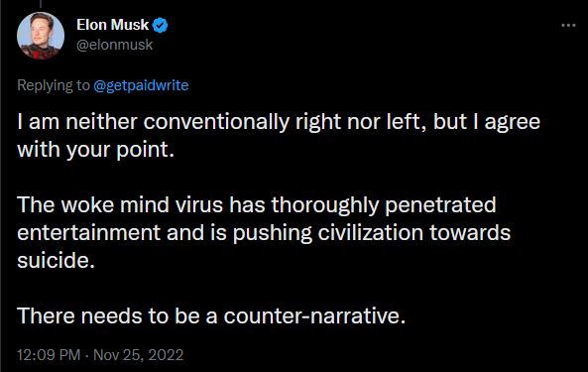Image resolution: width=588 pixels, height=372 pixels.
Task: Open the @elonmusk handle link
Action: pos(114,45)
